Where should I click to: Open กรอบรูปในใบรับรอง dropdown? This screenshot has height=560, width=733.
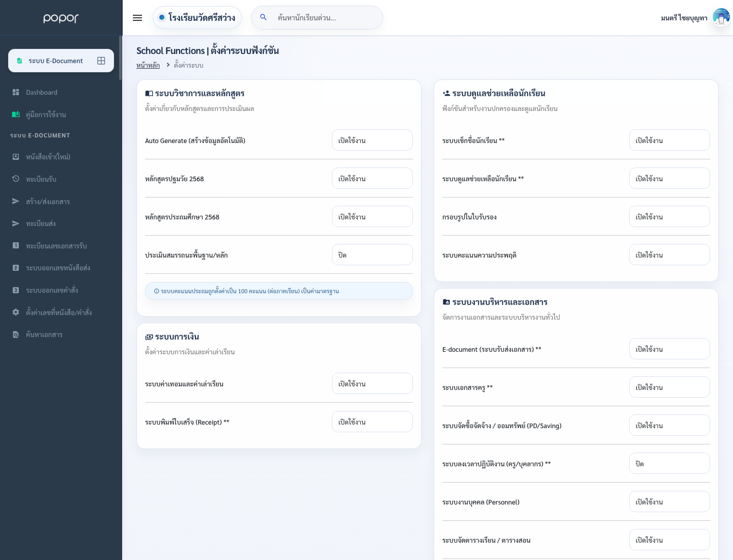point(669,216)
